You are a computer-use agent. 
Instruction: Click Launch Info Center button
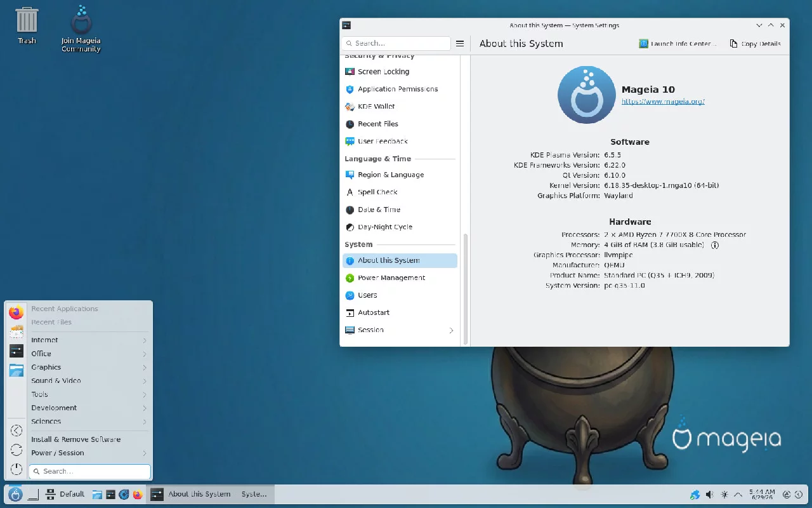678,44
